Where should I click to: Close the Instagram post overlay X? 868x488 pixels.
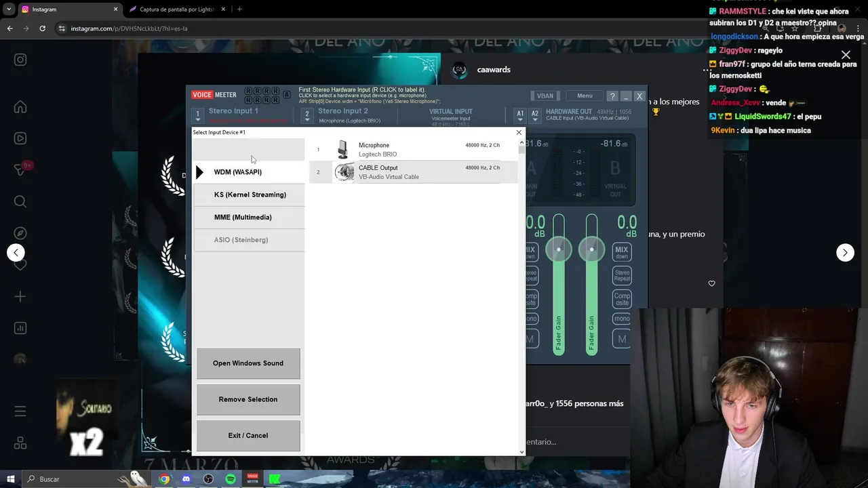pyautogui.click(x=846, y=55)
